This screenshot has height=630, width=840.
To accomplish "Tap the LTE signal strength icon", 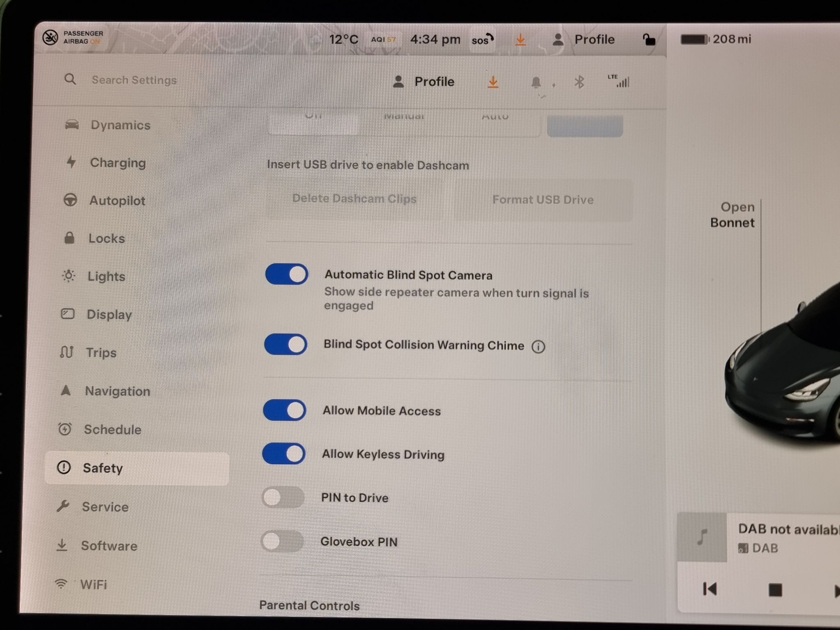I will (x=619, y=81).
